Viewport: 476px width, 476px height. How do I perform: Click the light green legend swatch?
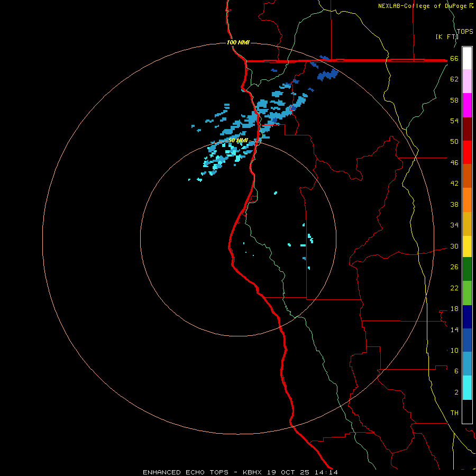467,293
